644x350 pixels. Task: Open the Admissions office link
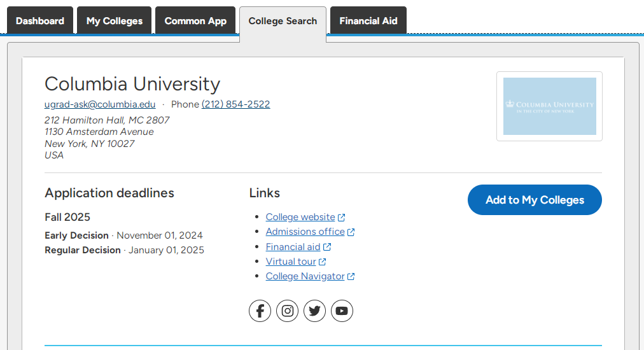[x=305, y=232]
